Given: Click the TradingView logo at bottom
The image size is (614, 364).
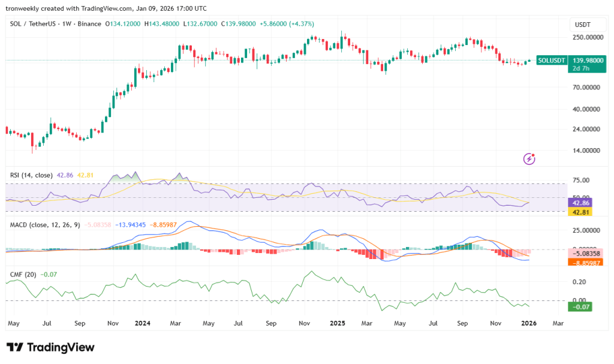Looking at the screenshot, I should [50, 347].
